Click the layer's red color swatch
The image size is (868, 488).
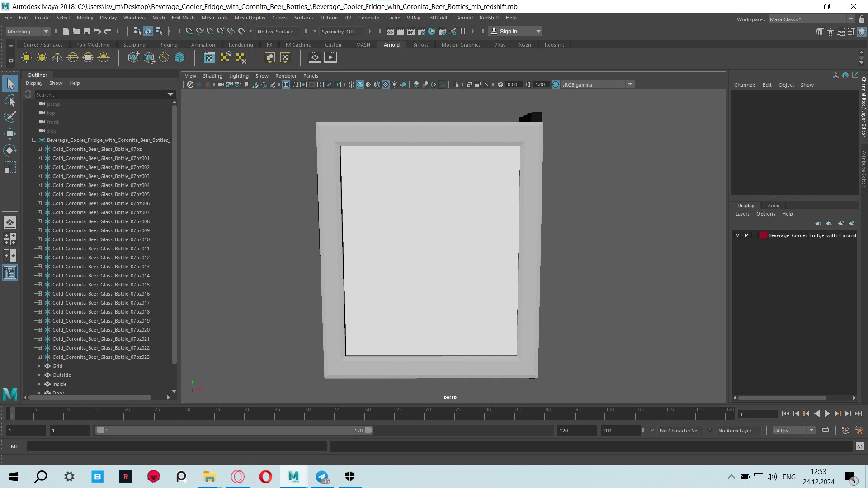764,235
